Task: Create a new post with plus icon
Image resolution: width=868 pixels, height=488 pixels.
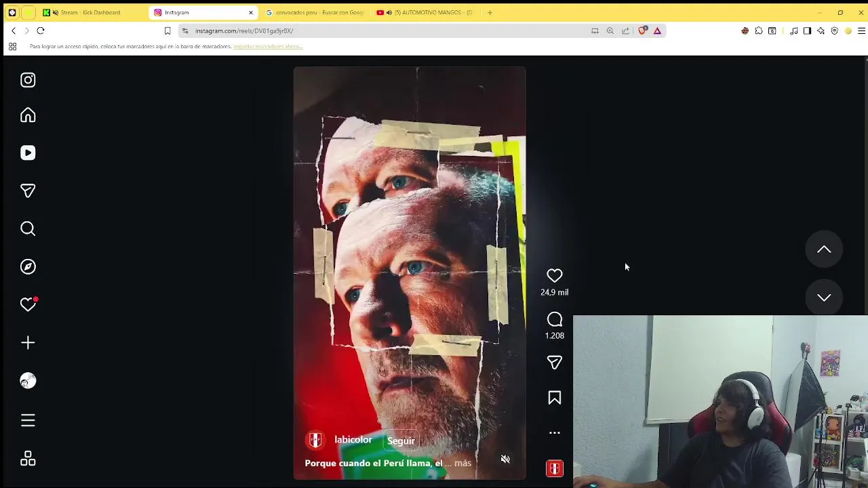Action: [x=28, y=343]
